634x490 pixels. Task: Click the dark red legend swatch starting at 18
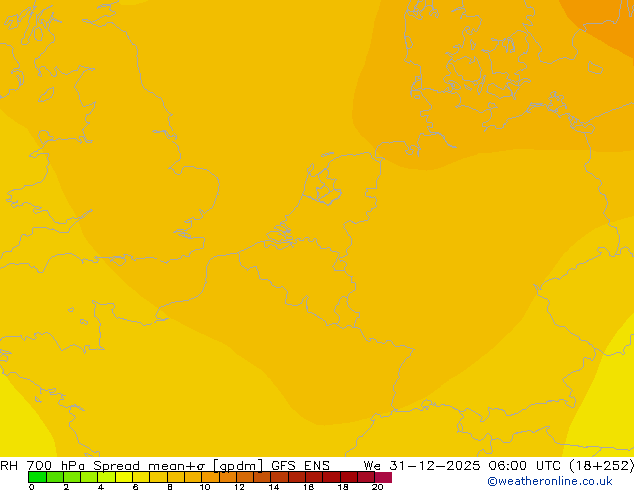pos(349,477)
